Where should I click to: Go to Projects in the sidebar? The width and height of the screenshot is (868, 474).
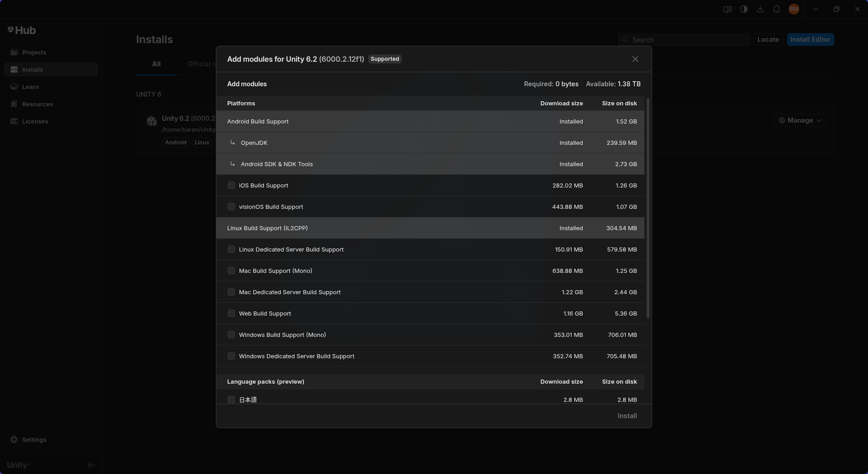coord(34,52)
